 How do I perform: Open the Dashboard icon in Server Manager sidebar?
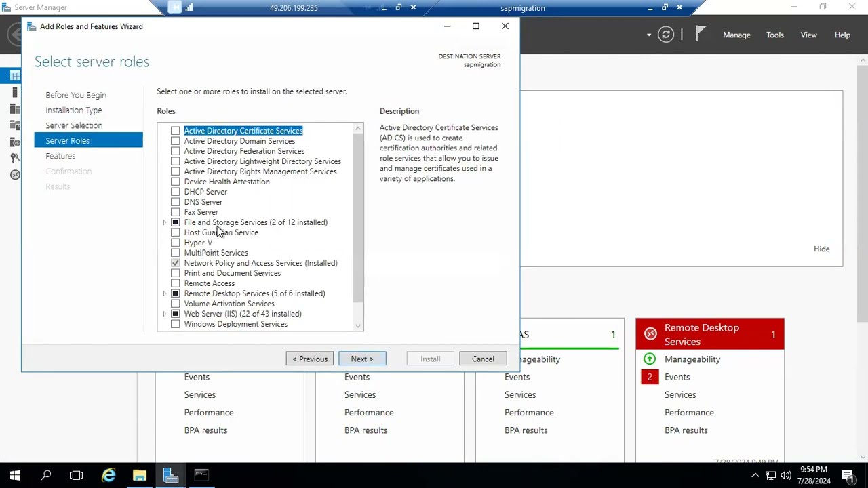15,76
